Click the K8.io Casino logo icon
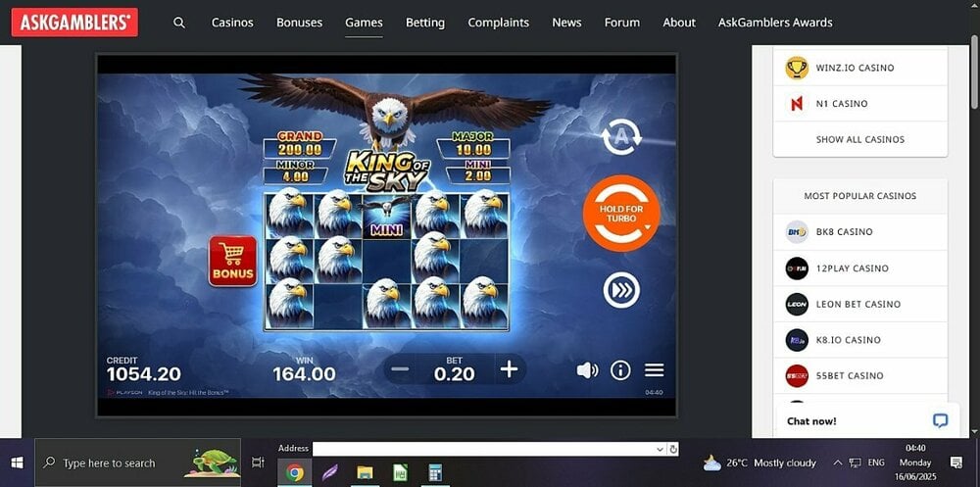Screen dimensions: 980x487 (797, 340)
